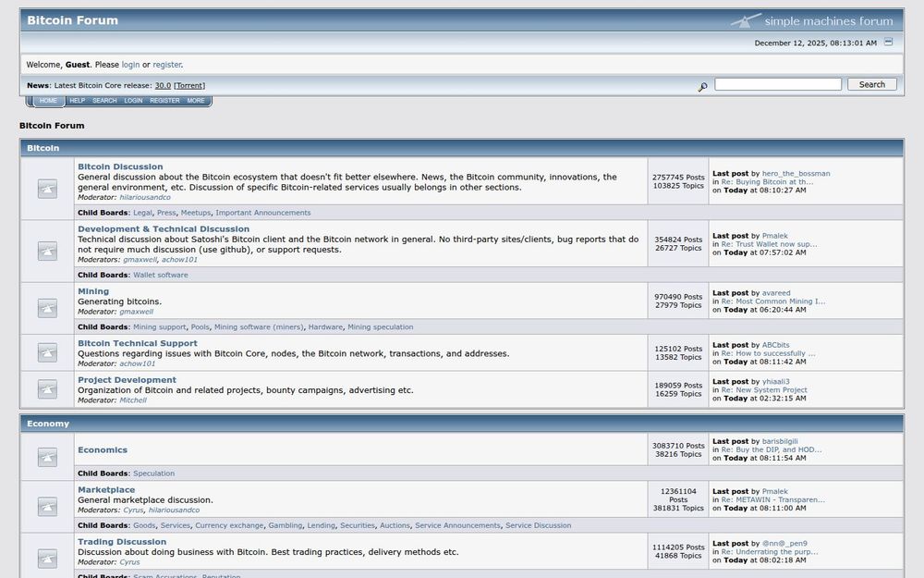Open the Project Development board
This screenshot has height=578, width=924.
click(127, 380)
